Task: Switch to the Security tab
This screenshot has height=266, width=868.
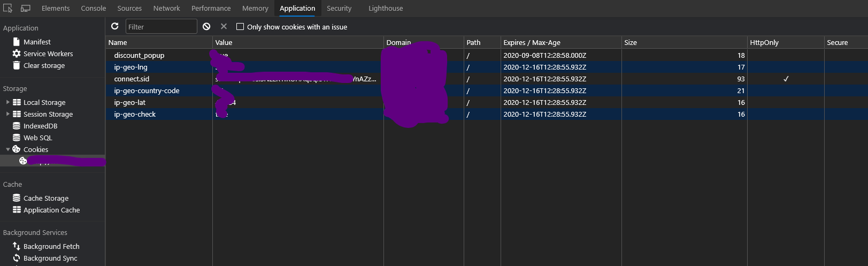Action: (x=339, y=8)
